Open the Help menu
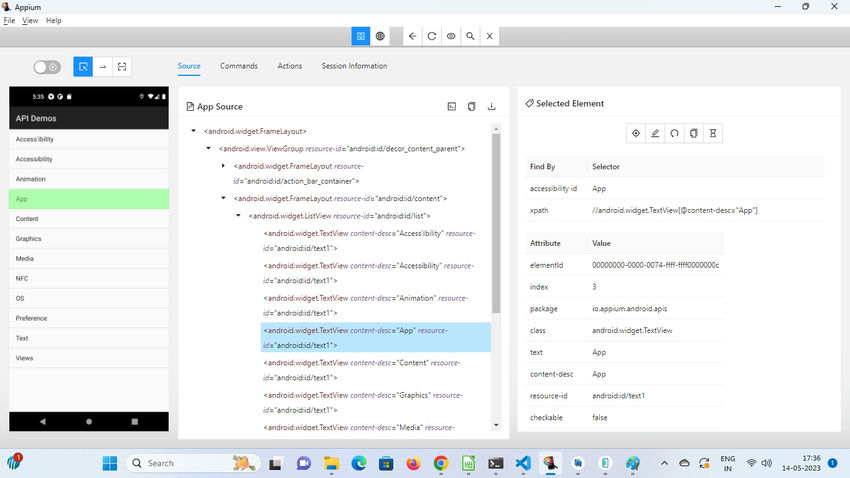 click(x=53, y=21)
